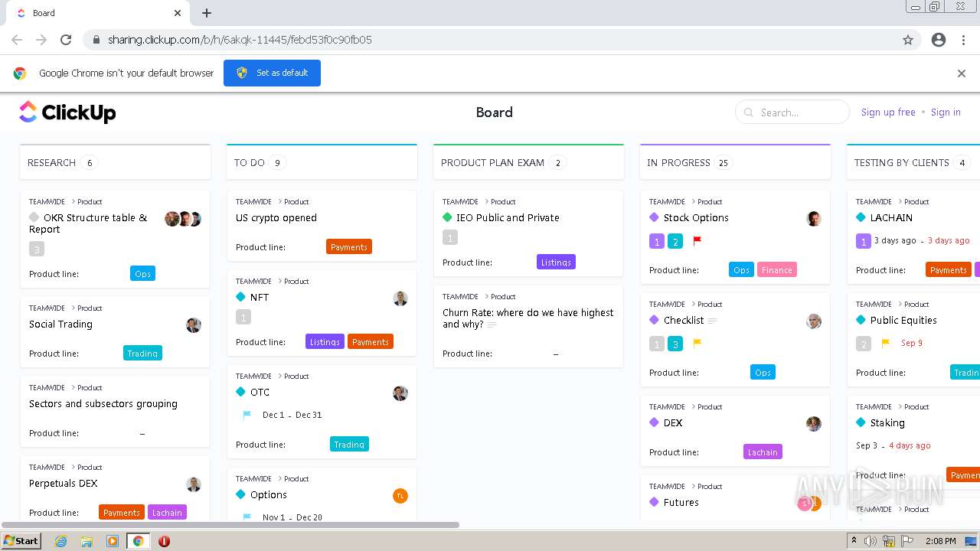Screen dimensions: 980x551
Task: Click the orange TL avatar on Options card
Action: 400,496
